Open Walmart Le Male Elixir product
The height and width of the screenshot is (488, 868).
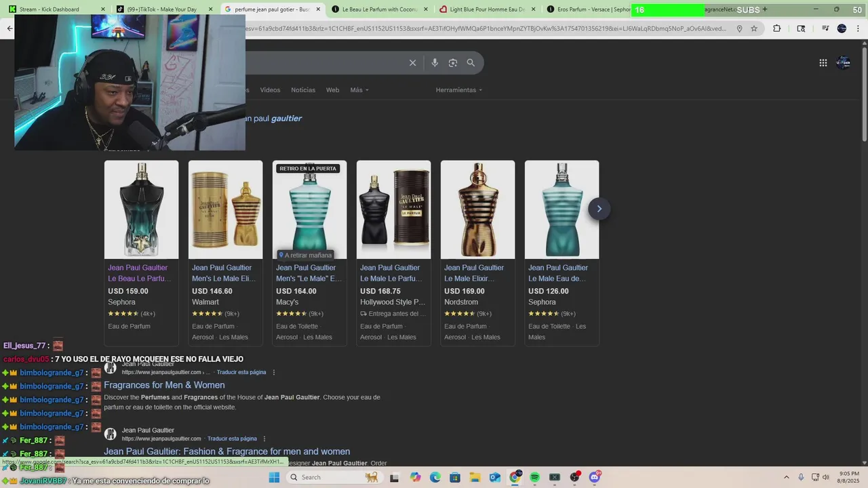pyautogui.click(x=224, y=273)
